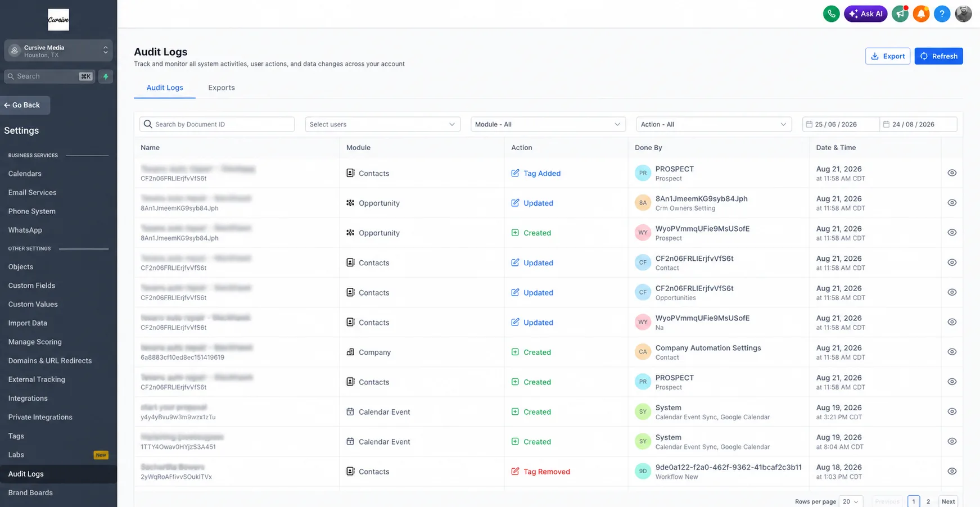This screenshot has width=980, height=507.
Task: Open Brand Boards in sidebar
Action: tap(30, 492)
